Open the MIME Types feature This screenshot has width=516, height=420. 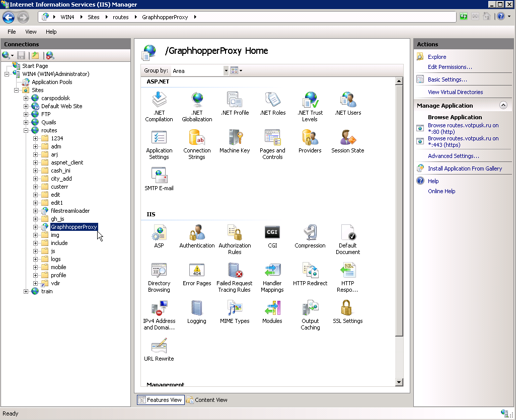coord(235,312)
